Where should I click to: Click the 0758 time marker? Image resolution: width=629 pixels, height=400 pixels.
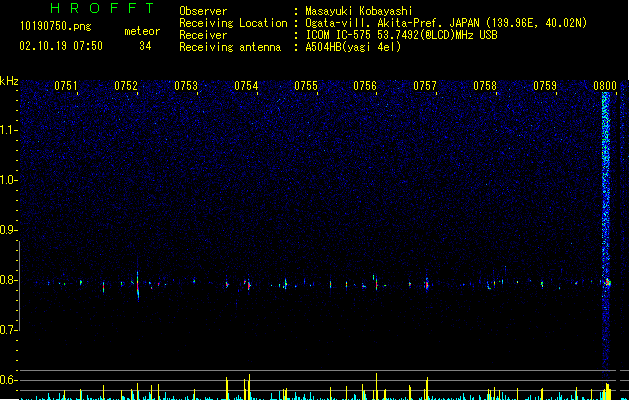pos(485,86)
